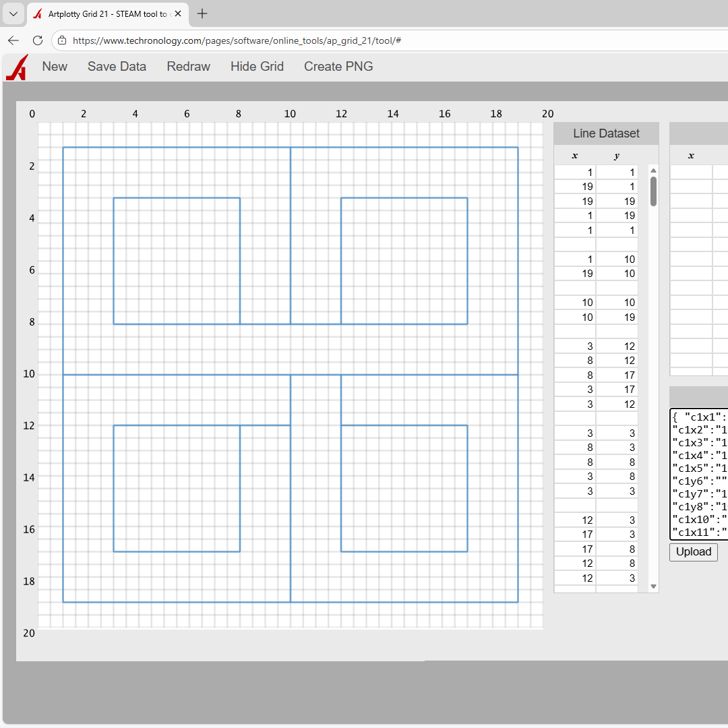The width and height of the screenshot is (728, 728).
Task: Select the New menu item
Action: [55, 66]
